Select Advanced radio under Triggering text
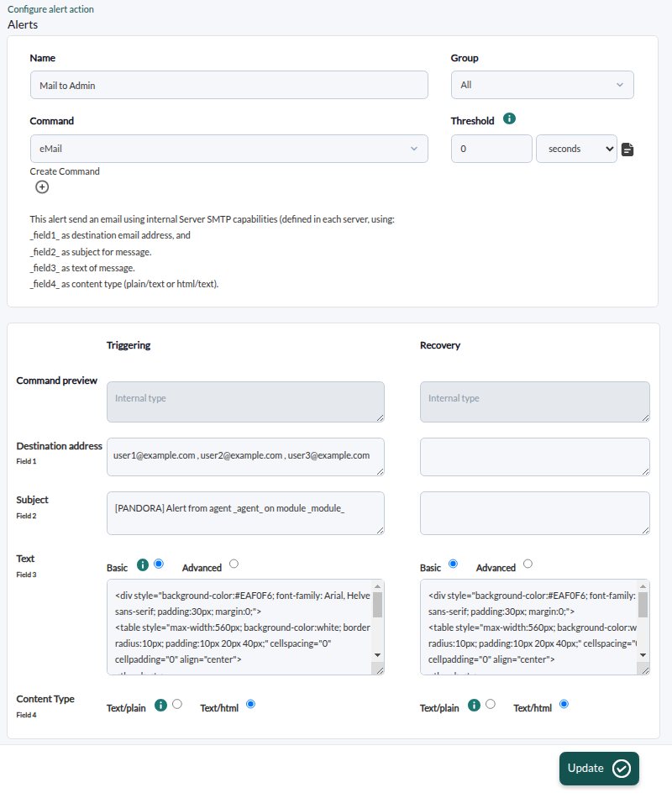The width and height of the screenshot is (672, 798). pyautogui.click(x=234, y=564)
